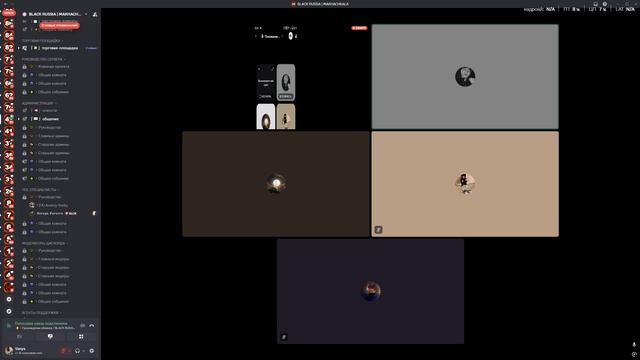Collapse the РУКОВОДСТВО СЕРВЕРА category header
Screen dimensions: 640x360
pyautogui.click(x=42, y=59)
